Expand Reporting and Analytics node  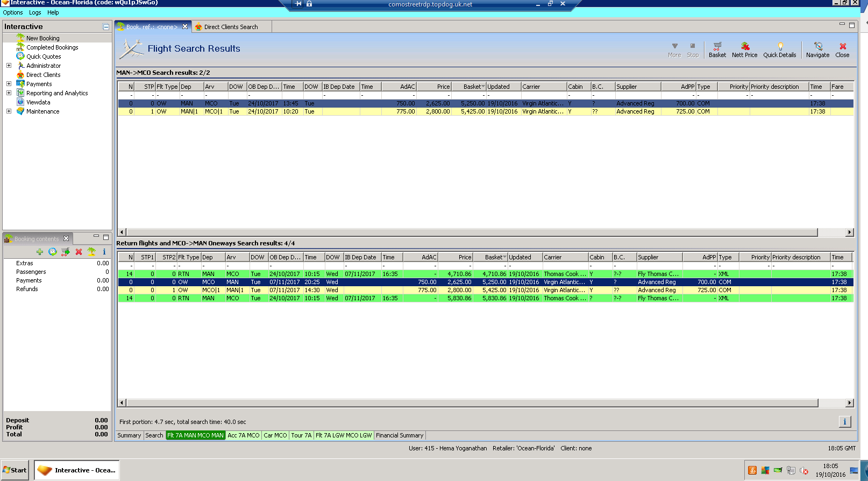[9, 93]
